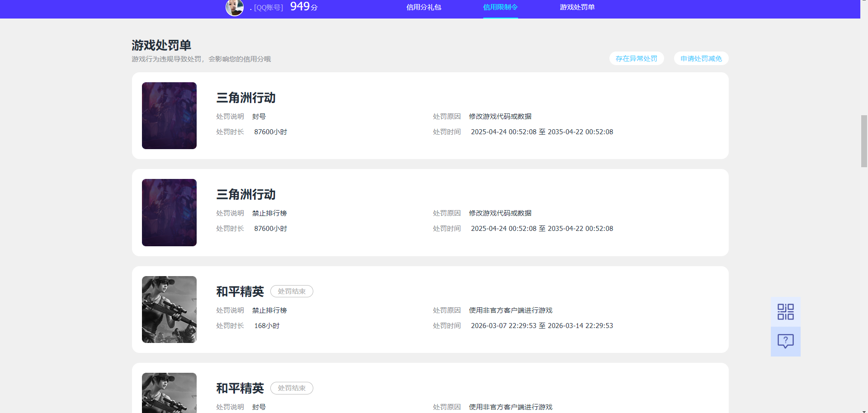Screen dimensions: 868x413
Task: Click 三角洲行动 title of 禁止排行榜 record
Action: 246,194
